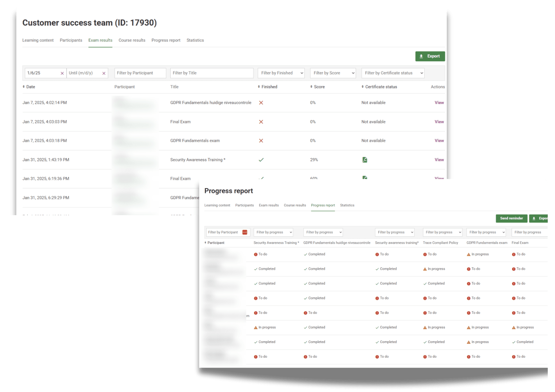This screenshot has height=392, width=555.
Task: Go to the Participants tab
Action: point(71,40)
